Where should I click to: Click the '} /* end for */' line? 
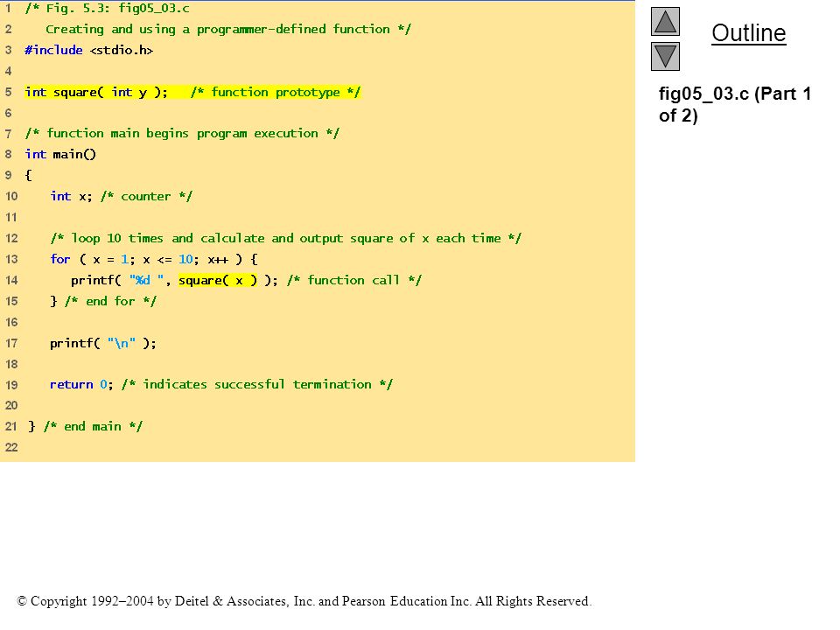(x=103, y=301)
